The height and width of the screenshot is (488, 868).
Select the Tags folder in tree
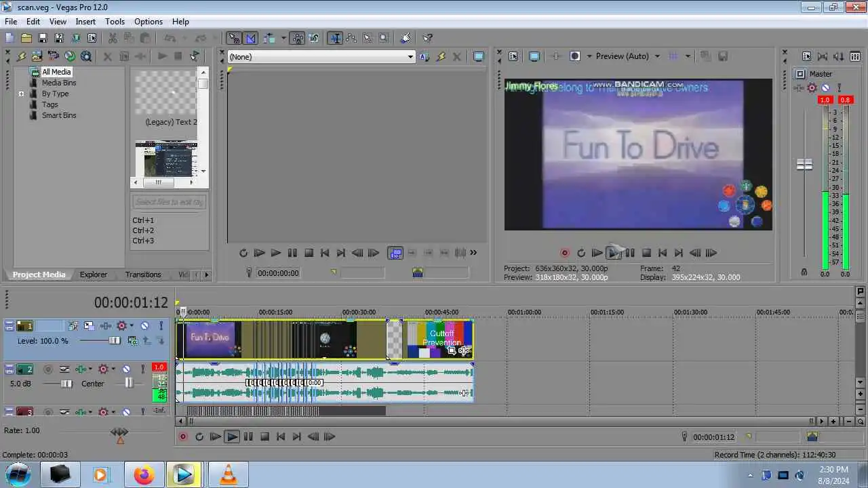(x=50, y=104)
